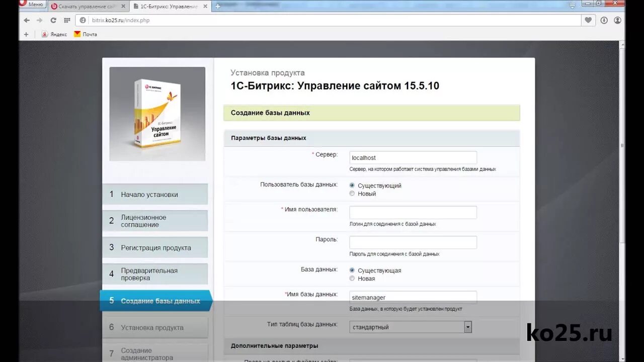Viewport: 644px width, 362px height.
Task: Open a new browser tab
Action: (x=218, y=7)
